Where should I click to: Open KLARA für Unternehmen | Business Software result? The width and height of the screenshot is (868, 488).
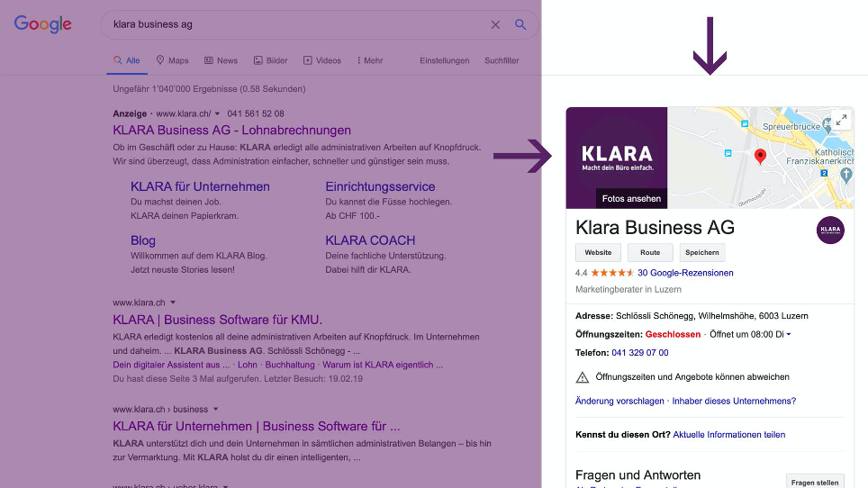257,427
